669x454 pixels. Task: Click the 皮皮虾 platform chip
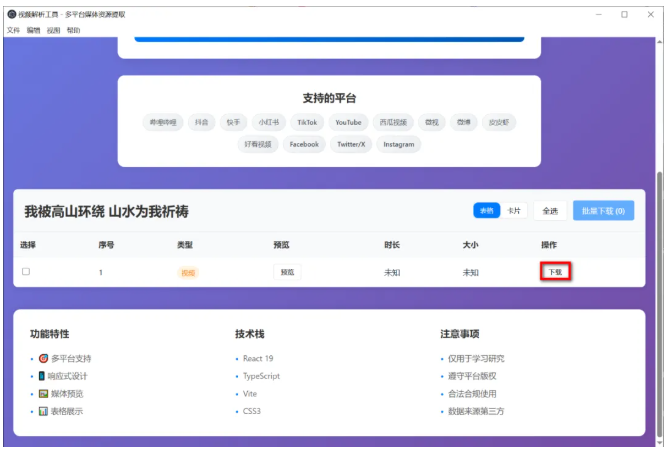[x=499, y=122]
